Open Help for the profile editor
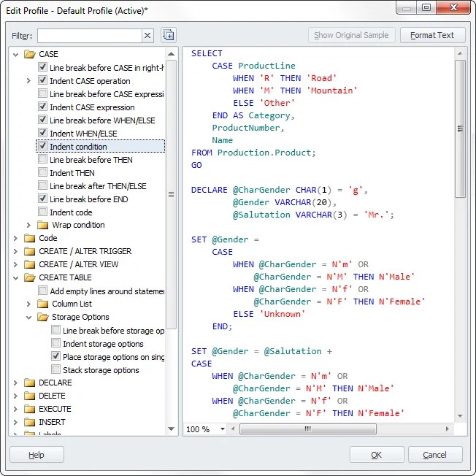This screenshot has width=476, height=476. [37, 454]
